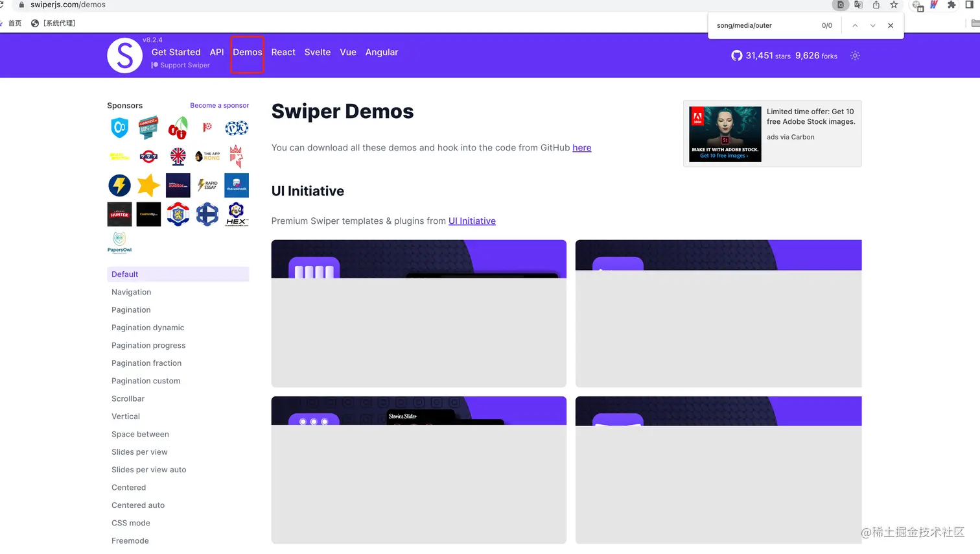The height and width of the screenshot is (554, 980).
Task: Open the Extensions puzzle piece icon
Action: (x=951, y=5)
